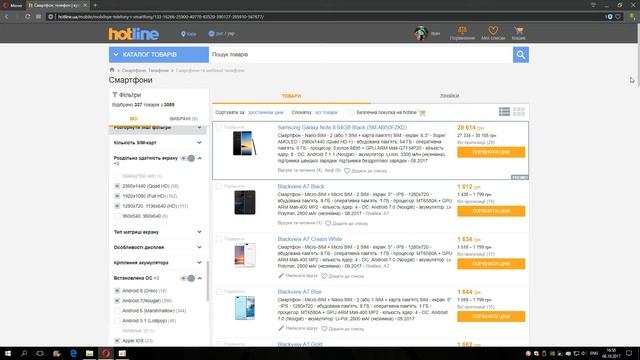Open Blackview A7 Cream White product link
The width and height of the screenshot is (640, 360).
[x=310, y=239]
